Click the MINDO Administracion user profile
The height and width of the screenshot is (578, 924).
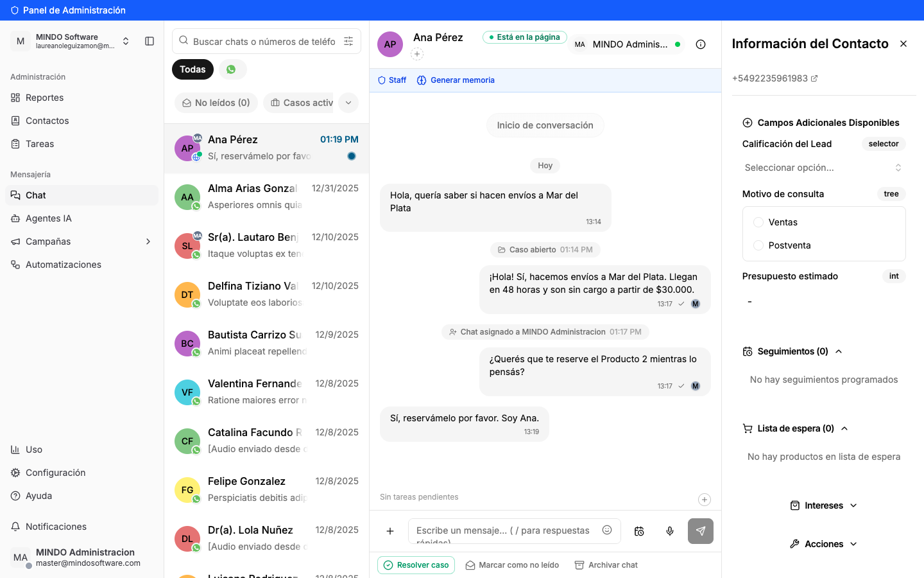(82, 557)
